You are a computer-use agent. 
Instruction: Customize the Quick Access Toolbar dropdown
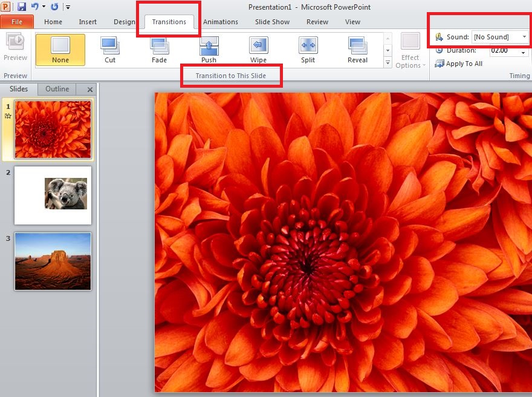click(68, 7)
